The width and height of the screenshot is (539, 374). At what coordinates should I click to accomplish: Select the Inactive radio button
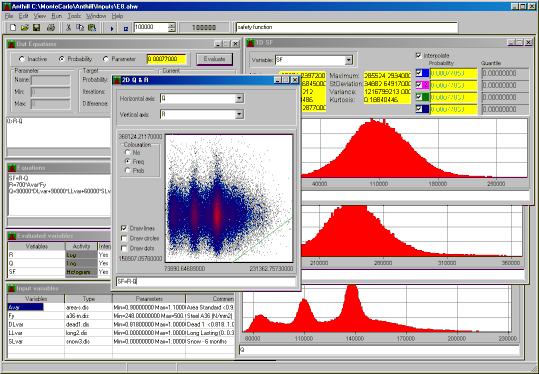pos(22,59)
